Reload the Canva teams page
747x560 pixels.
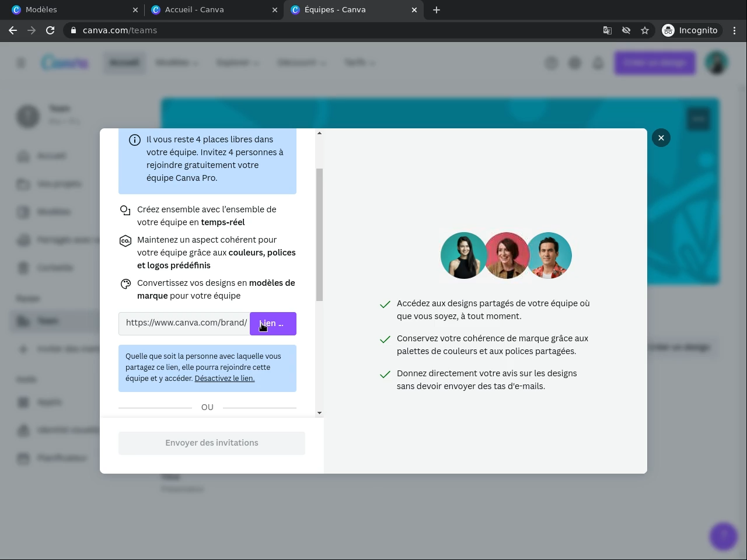tap(50, 30)
